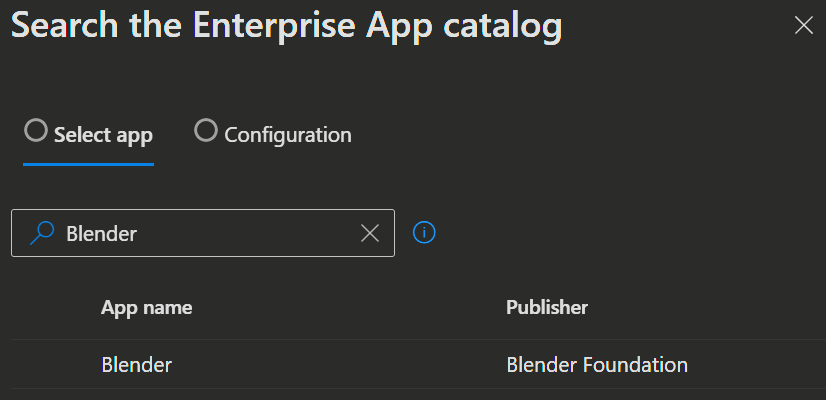Click the Blender Foundation publisher cell
The width and height of the screenshot is (826, 400).
click(597, 365)
